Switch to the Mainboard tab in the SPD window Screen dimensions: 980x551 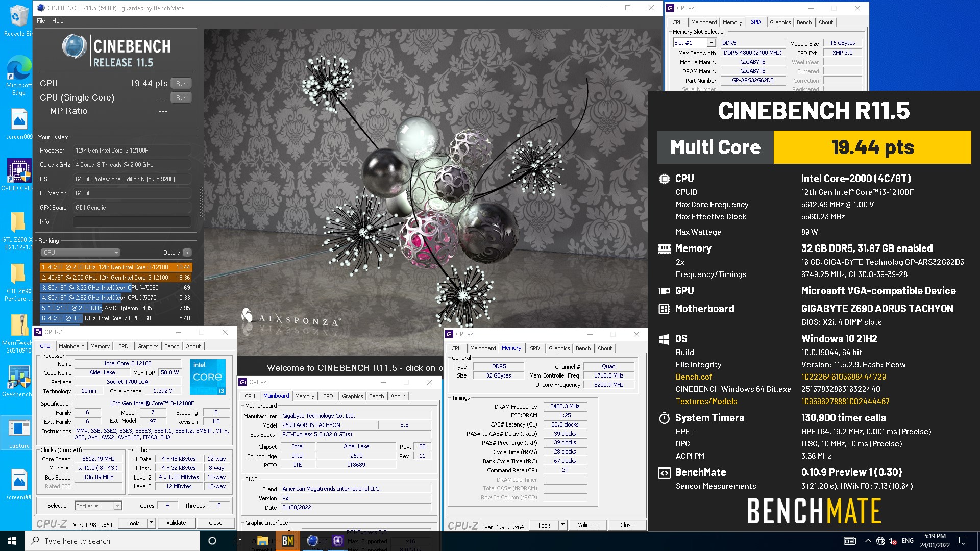coord(704,22)
